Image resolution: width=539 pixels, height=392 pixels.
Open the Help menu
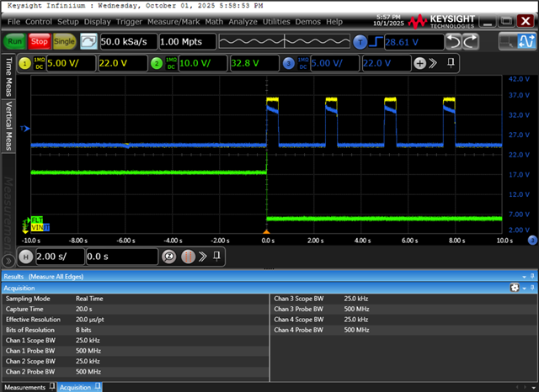(334, 22)
